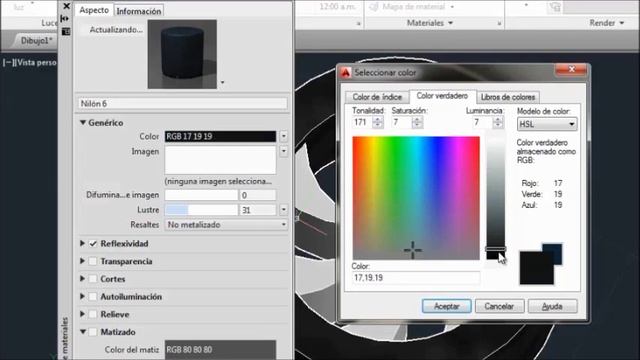Open preview options arrow beside thumbnail

click(x=222, y=82)
